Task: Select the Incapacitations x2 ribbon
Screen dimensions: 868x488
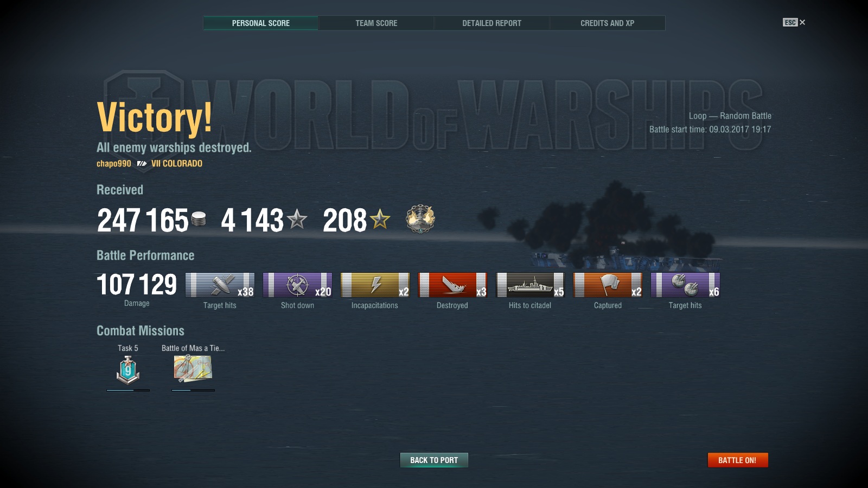Action: click(375, 285)
